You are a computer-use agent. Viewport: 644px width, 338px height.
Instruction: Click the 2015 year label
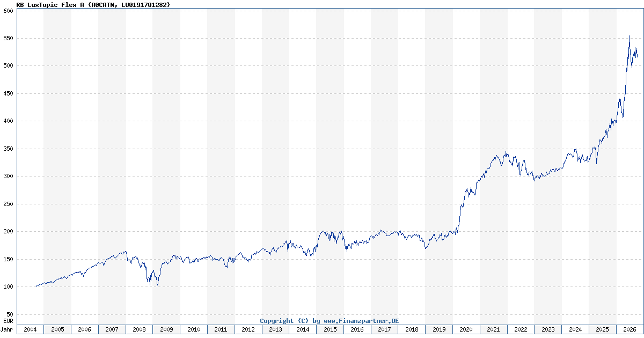330,329
